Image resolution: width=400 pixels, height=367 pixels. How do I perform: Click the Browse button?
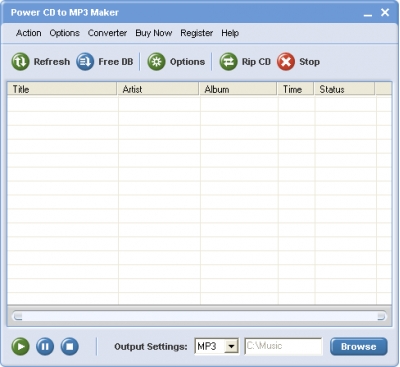click(x=359, y=346)
